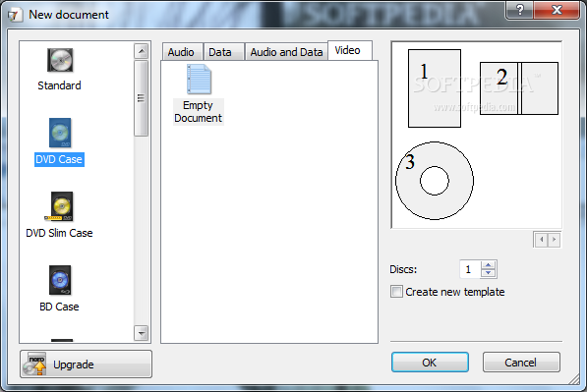Image resolution: width=587 pixels, height=392 pixels.
Task: Click into the Discs number field
Action: coord(471,269)
